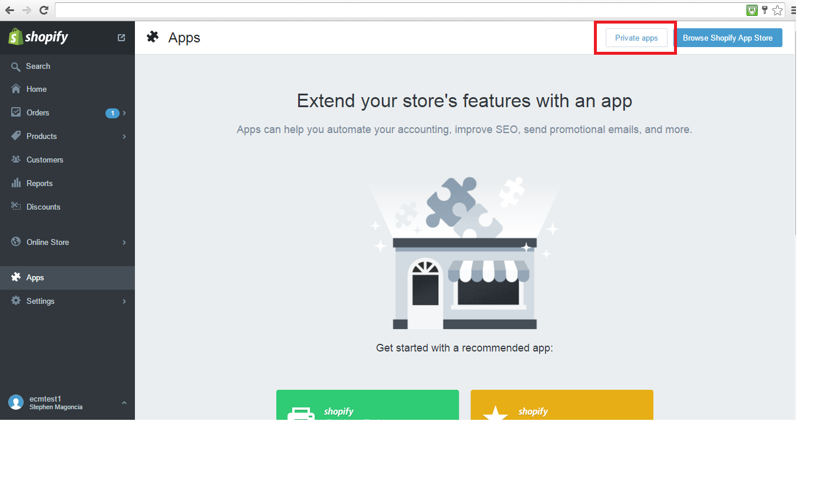Click the Apps page heading text
The height and width of the screenshot is (504, 839).
click(184, 38)
